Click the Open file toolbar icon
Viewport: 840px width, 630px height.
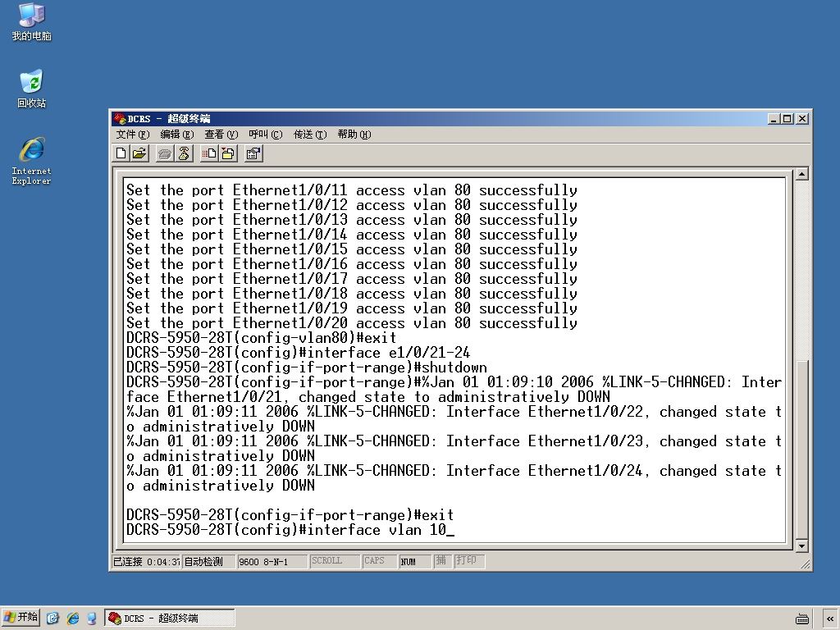[x=139, y=153]
